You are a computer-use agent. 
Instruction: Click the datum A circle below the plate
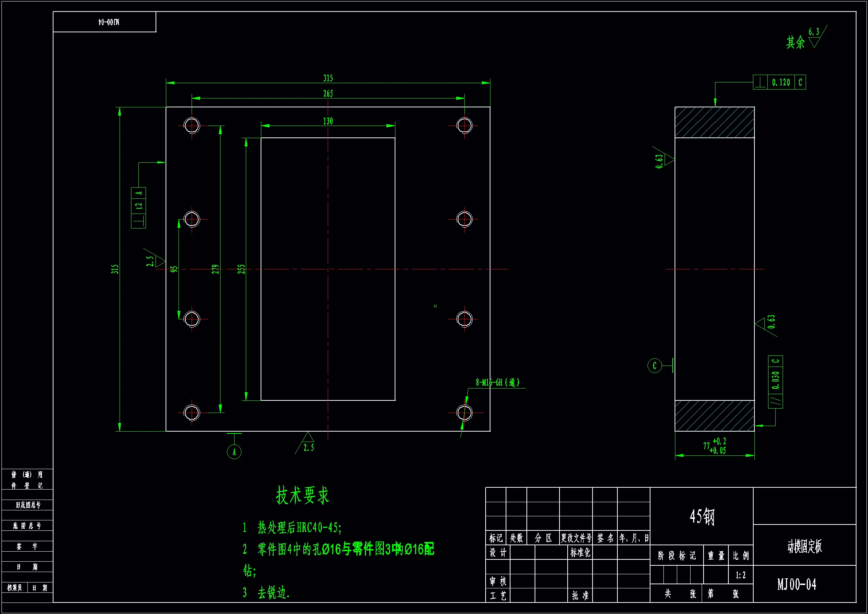coord(234,452)
